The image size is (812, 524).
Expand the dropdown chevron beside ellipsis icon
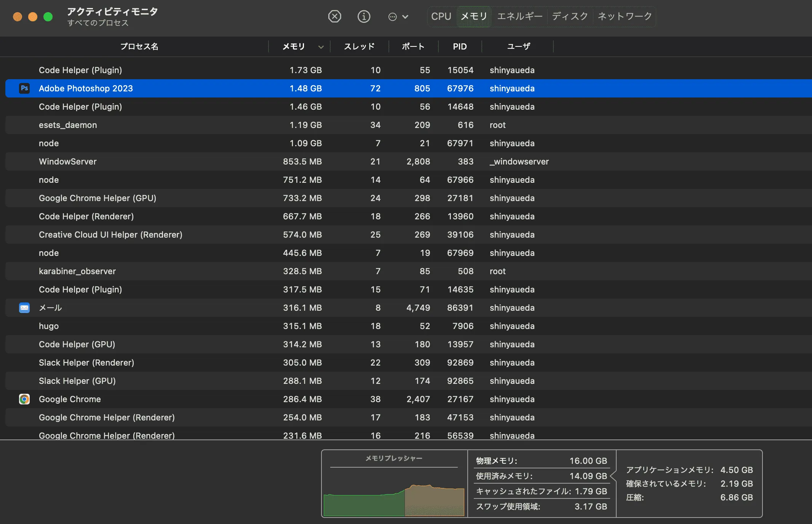click(x=405, y=17)
